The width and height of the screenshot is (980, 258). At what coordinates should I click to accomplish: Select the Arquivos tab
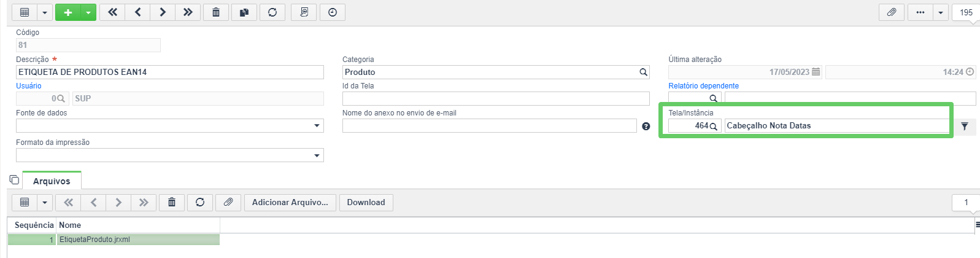click(52, 181)
